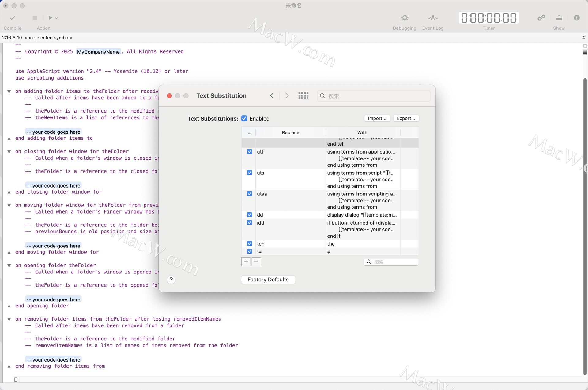The height and width of the screenshot is (390, 588).
Task: Remove substitution with minus button
Action: click(x=256, y=262)
